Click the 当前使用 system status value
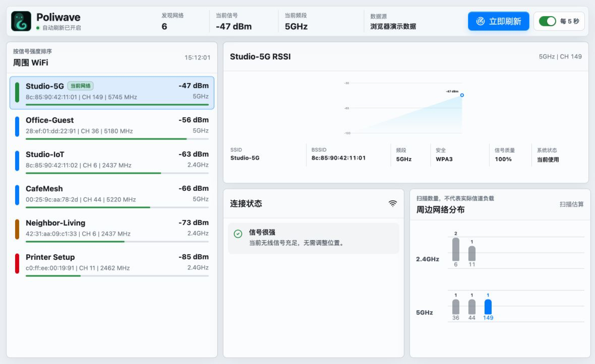The width and height of the screenshot is (595, 364). (x=548, y=159)
